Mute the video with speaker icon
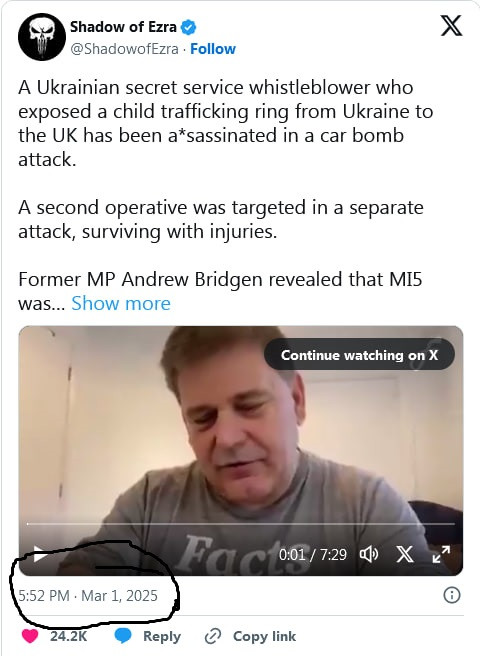The height and width of the screenshot is (656, 480). tap(369, 554)
